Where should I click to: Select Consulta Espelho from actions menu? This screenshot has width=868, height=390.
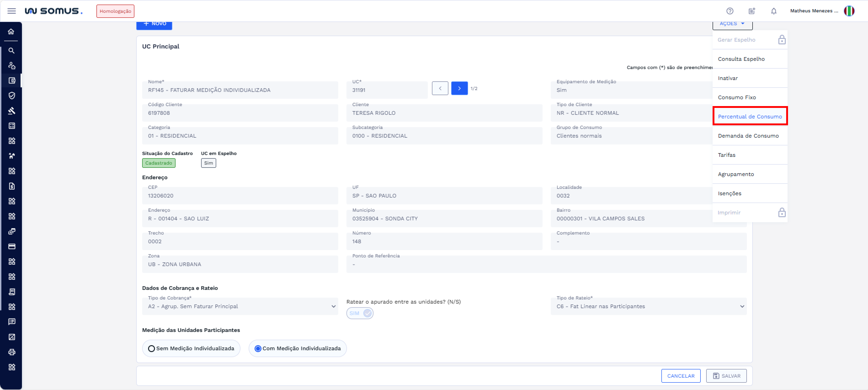(x=741, y=59)
